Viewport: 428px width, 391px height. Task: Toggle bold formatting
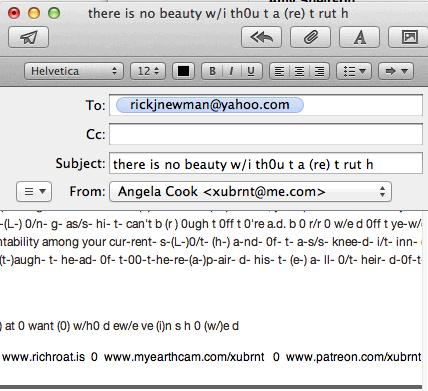coord(212,71)
